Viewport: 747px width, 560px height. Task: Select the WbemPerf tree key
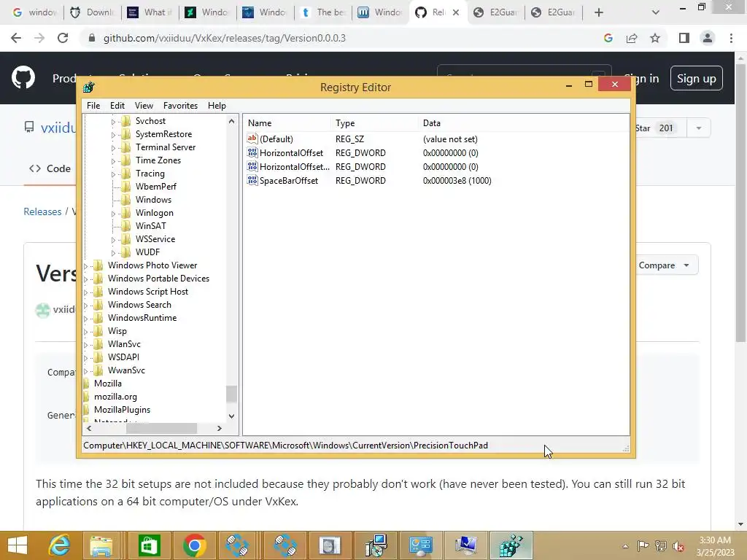[x=156, y=187]
